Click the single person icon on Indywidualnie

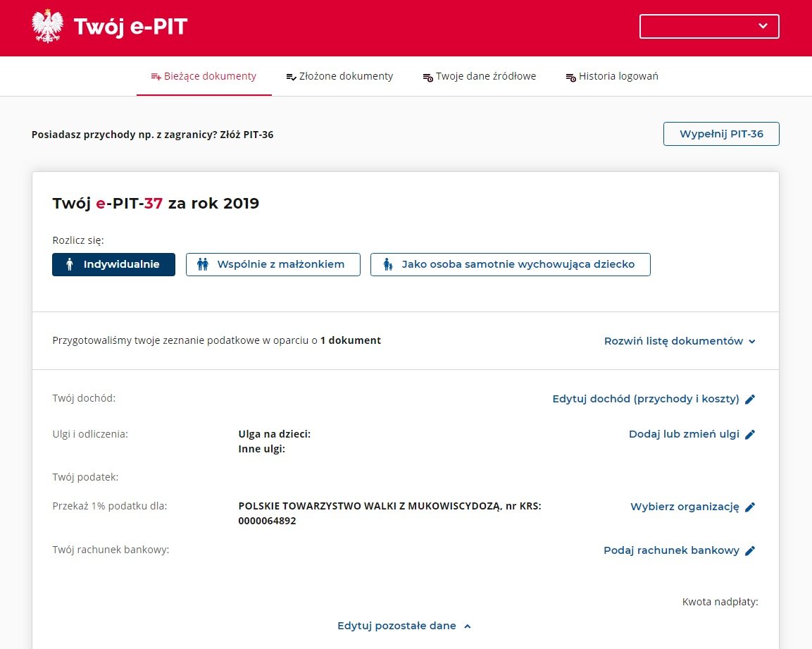(70, 264)
